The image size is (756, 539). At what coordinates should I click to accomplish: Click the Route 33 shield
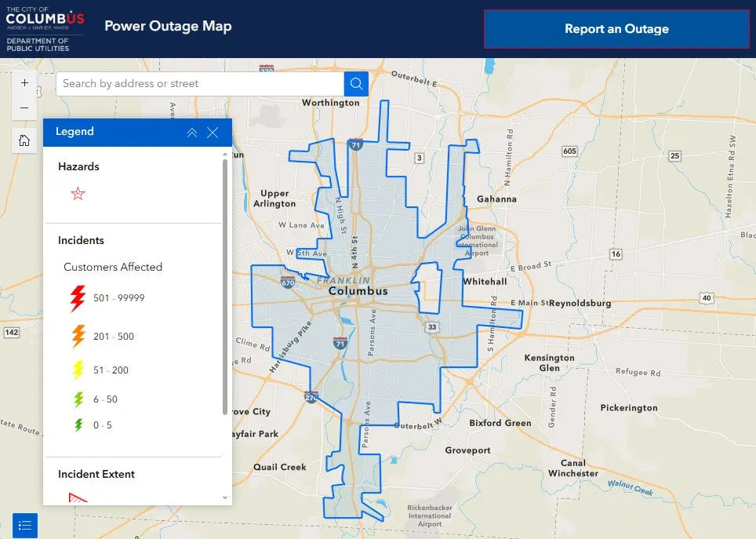coord(432,326)
